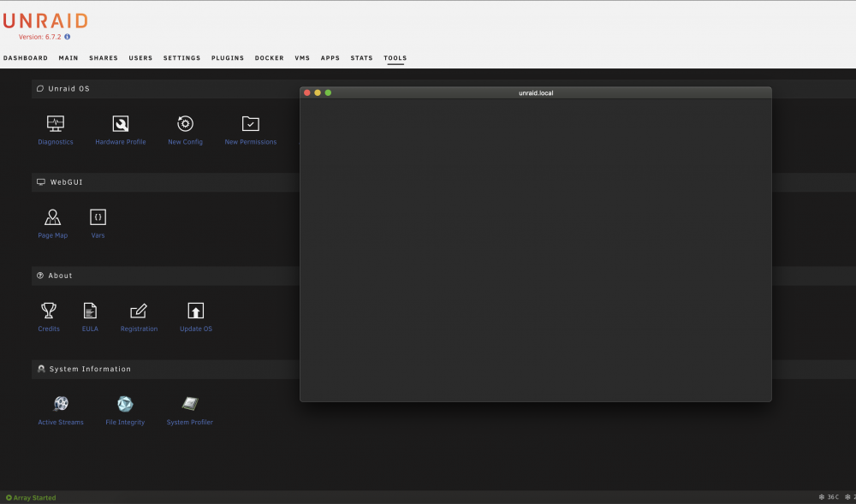Image resolution: width=856 pixels, height=504 pixels.
Task: Open the Update OS arrow icon
Action: [x=195, y=311]
